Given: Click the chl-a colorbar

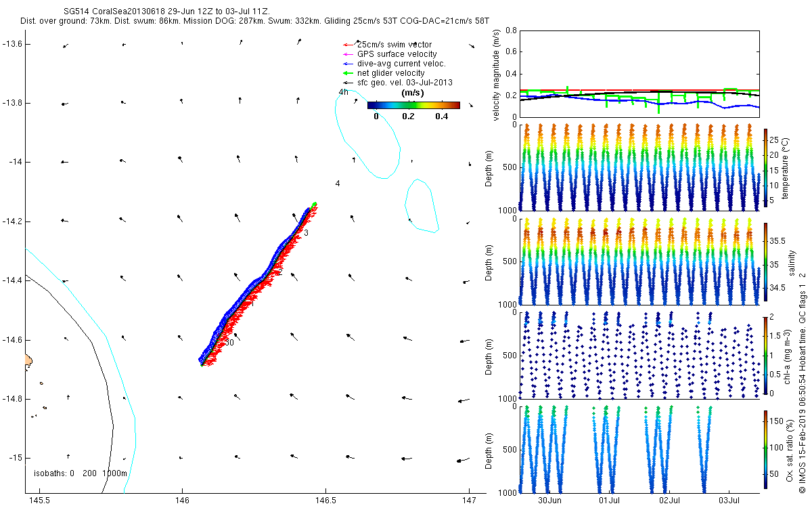Looking at the screenshot, I should (765, 355).
